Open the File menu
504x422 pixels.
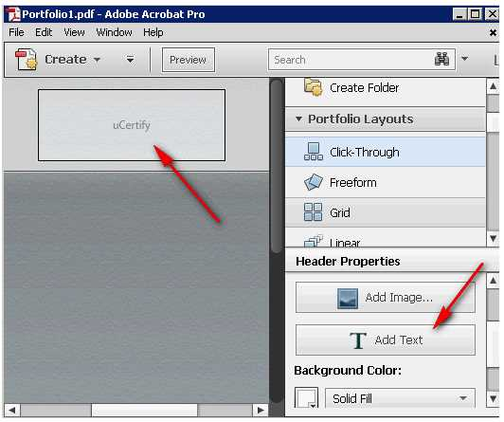(x=16, y=32)
